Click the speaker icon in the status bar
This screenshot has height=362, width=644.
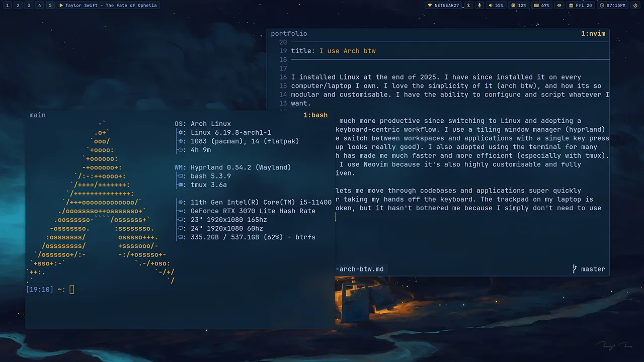tap(491, 6)
